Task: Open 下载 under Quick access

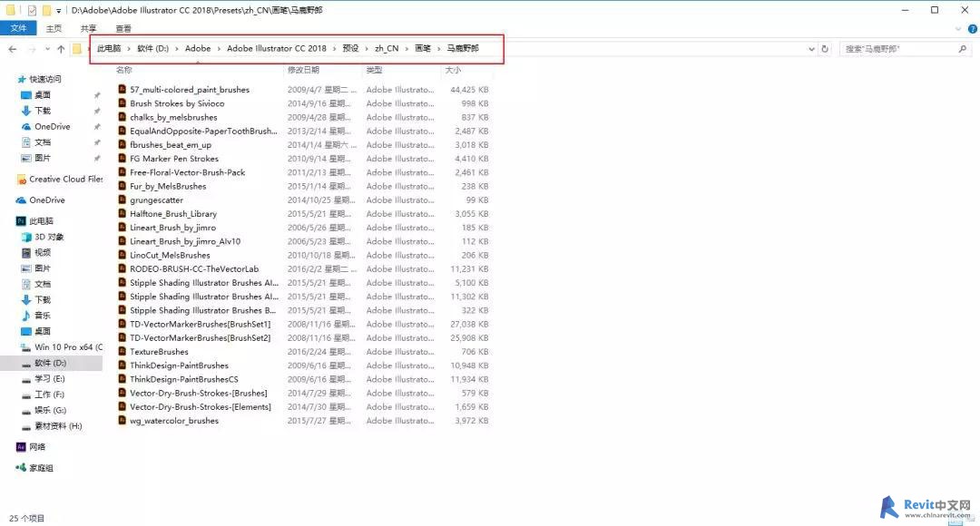Action: click(x=35, y=111)
